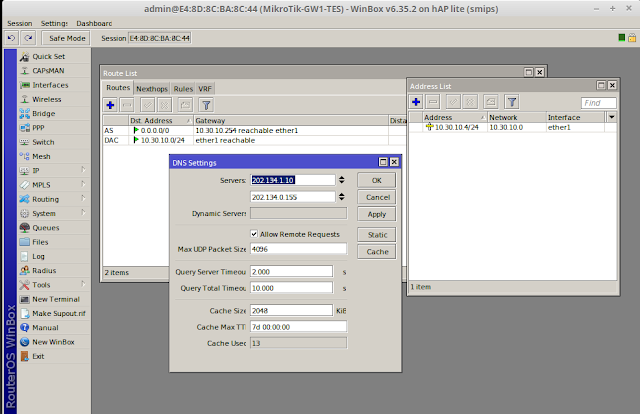Image resolution: width=640 pixels, height=414 pixels.
Task: Open Interfaces from the sidebar
Action: click(50, 85)
